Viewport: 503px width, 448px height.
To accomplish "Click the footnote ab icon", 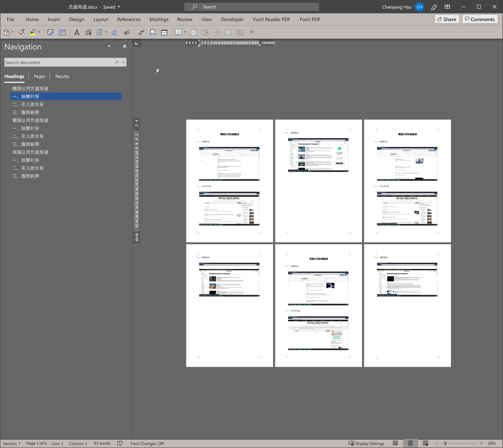I will tap(126, 32).
